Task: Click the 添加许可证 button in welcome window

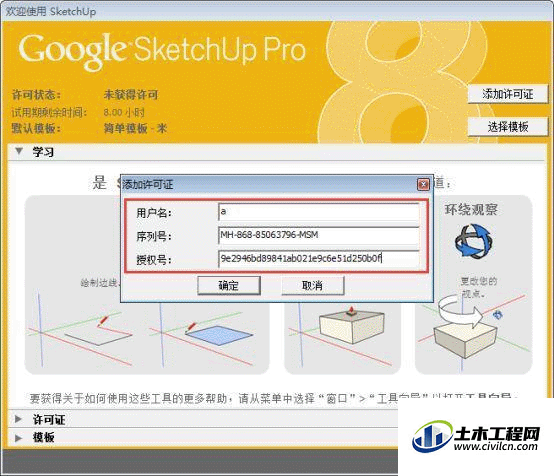Action: pyautogui.click(x=508, y=94)
